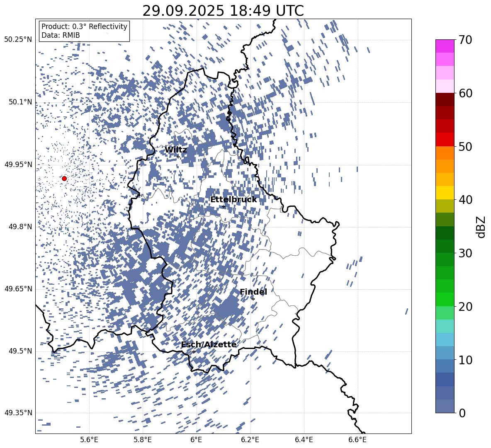Click the colorbar tick value 0
Viewport: 491px width, 448px height.
pos(462,413)
